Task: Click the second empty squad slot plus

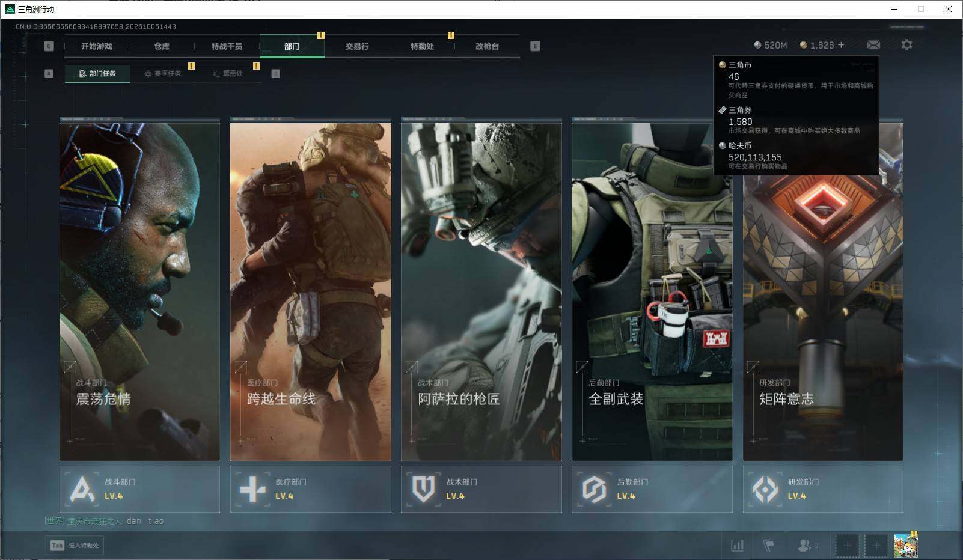Action: click(876, 546)
